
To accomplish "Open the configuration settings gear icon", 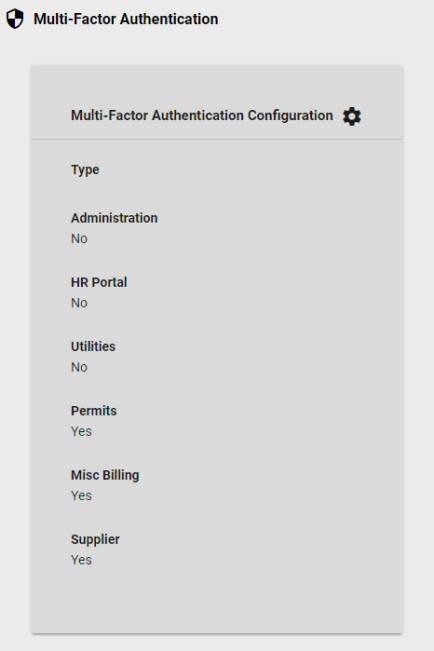I will pos(352,116).
